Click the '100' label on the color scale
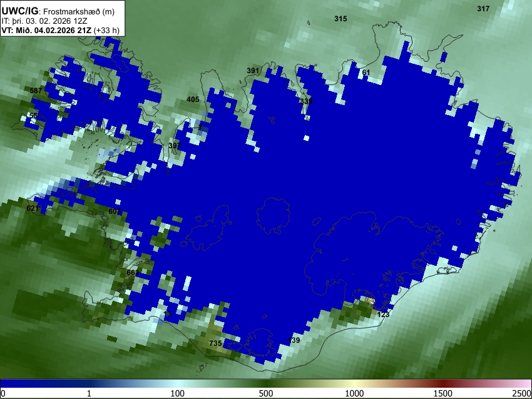The height and width of the screenshot is (399, 532). click(178, 393)
